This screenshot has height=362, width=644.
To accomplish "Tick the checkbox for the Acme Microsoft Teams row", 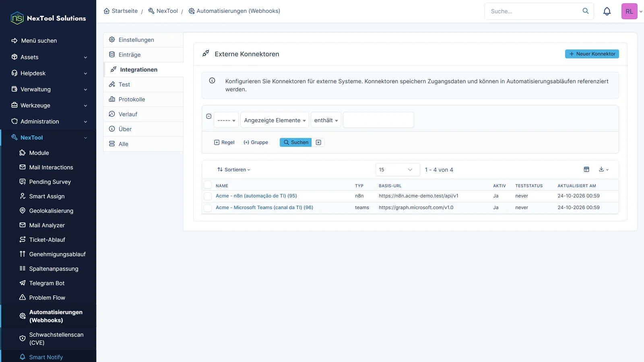I will [208, 208].
